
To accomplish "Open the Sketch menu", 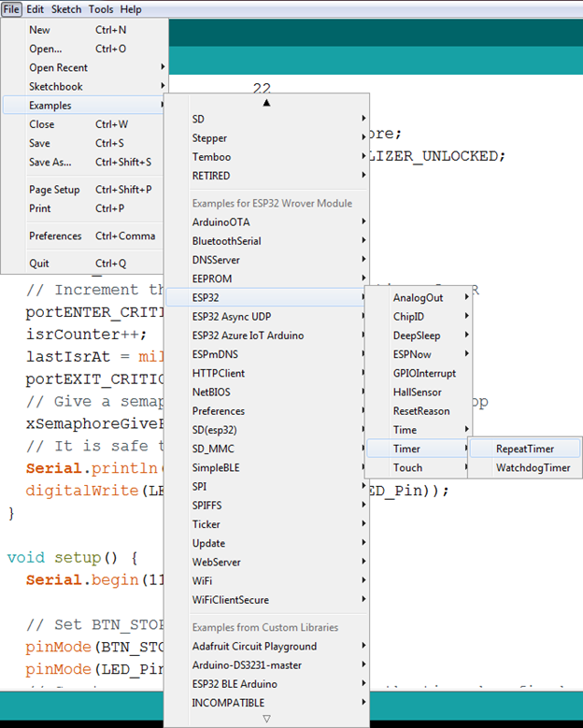I will pyautogui.click(x=66, y=9).
